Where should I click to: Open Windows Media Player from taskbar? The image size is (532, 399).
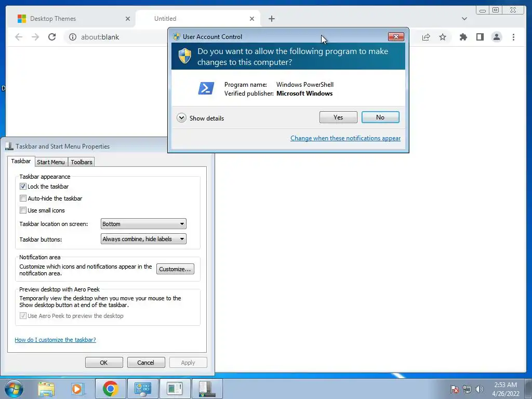point(78,389)
